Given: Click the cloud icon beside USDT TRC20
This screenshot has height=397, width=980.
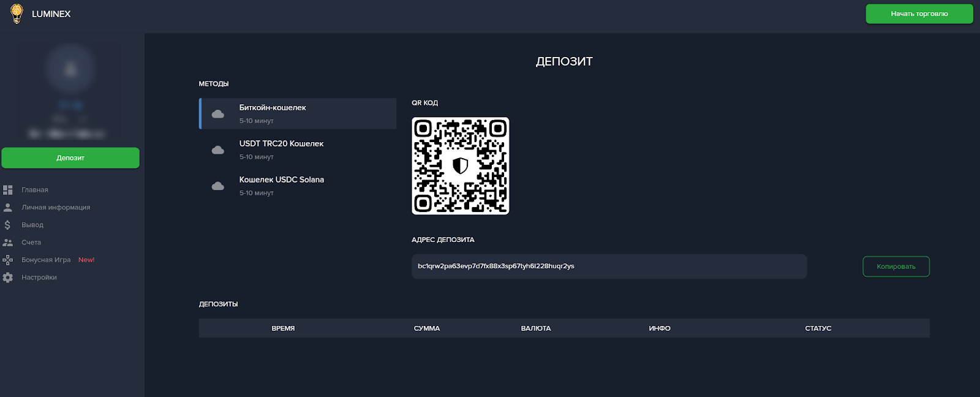Looking at the screenshot, I should pos(218,150).
